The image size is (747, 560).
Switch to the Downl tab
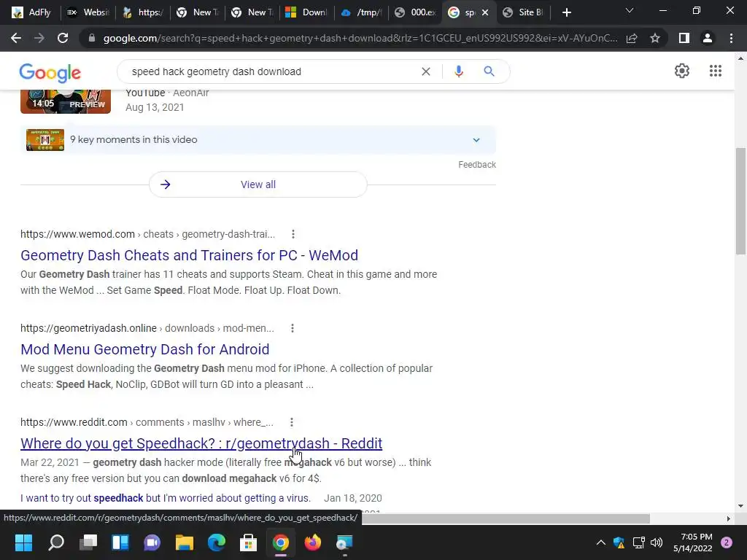click(x=306, y=12)
